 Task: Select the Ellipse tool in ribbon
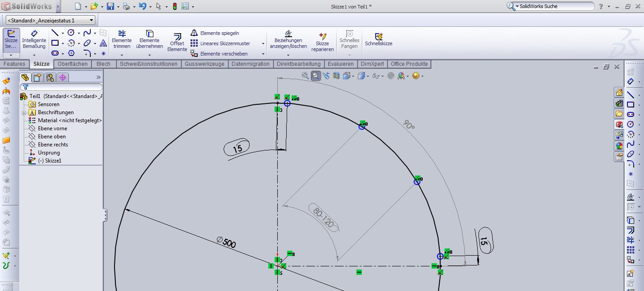point(87,43)
